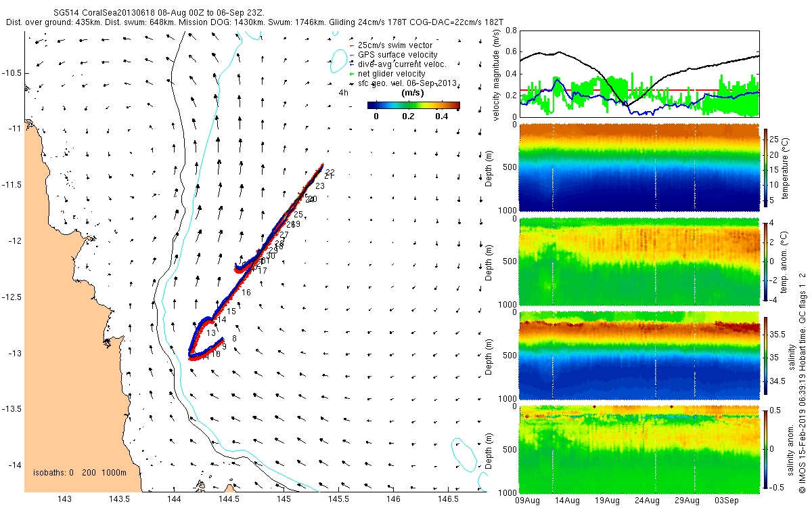812x508 pixels.
Task: Click time axis label '03Sep'
Action: [728, 501]
